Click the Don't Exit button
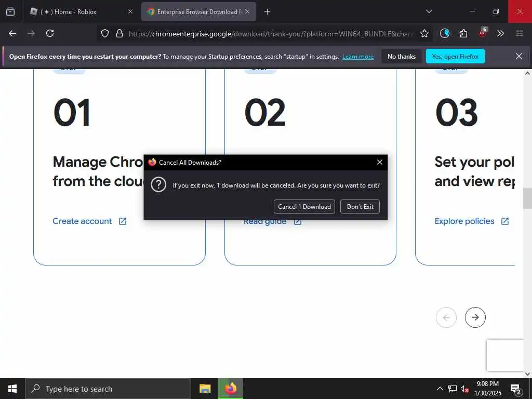 point(360,207)
